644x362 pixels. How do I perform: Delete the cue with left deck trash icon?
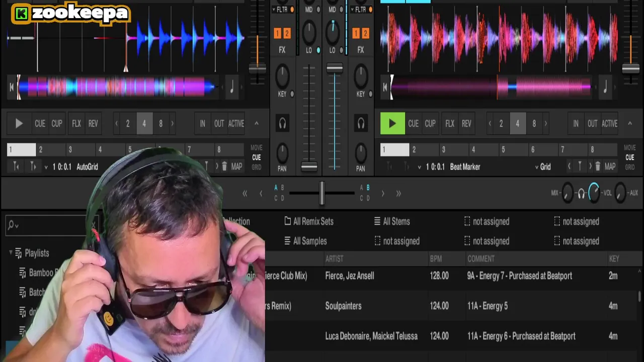tap(224, 166)
